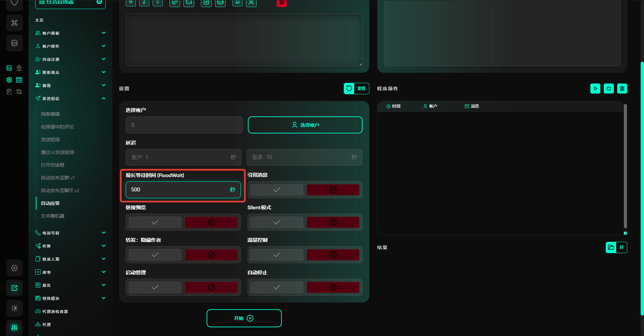Click the red delete icon in editor toolbar

click(x=281, y=3)
